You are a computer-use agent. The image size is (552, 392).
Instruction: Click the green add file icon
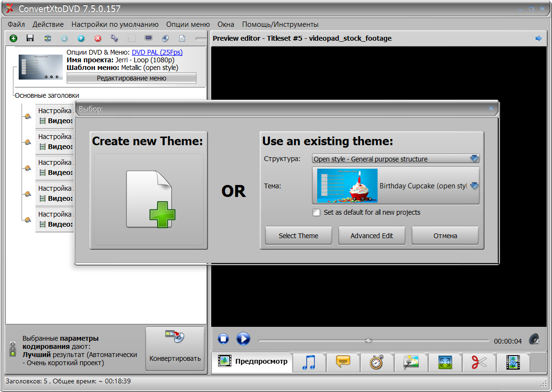point(13,38)
